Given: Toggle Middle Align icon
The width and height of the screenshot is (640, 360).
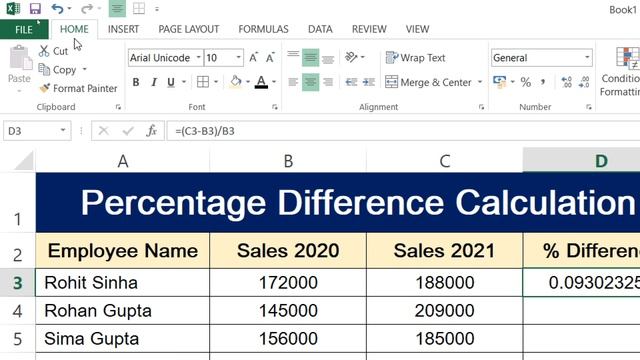Looking at the screenshot, I should tap(311, 58).
